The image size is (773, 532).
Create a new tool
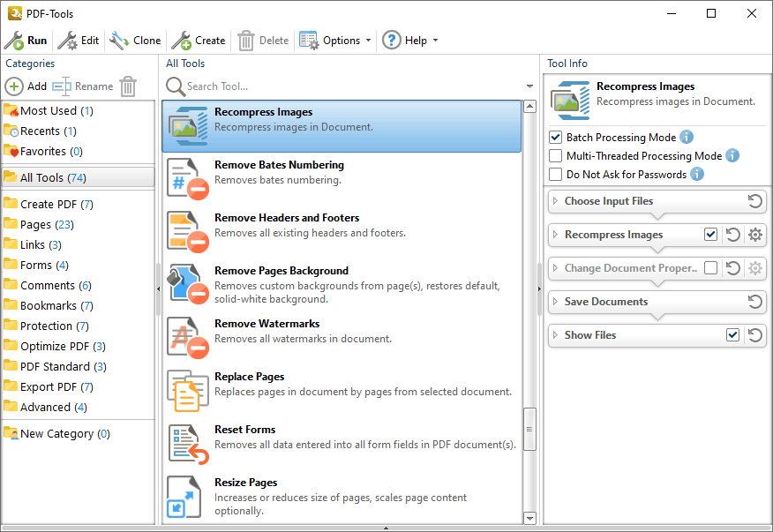tap(199, 41)
